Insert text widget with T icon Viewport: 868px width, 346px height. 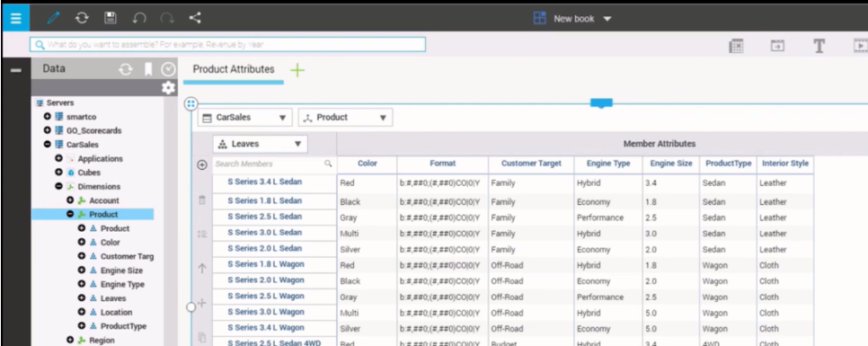click(x=819, y=47)
